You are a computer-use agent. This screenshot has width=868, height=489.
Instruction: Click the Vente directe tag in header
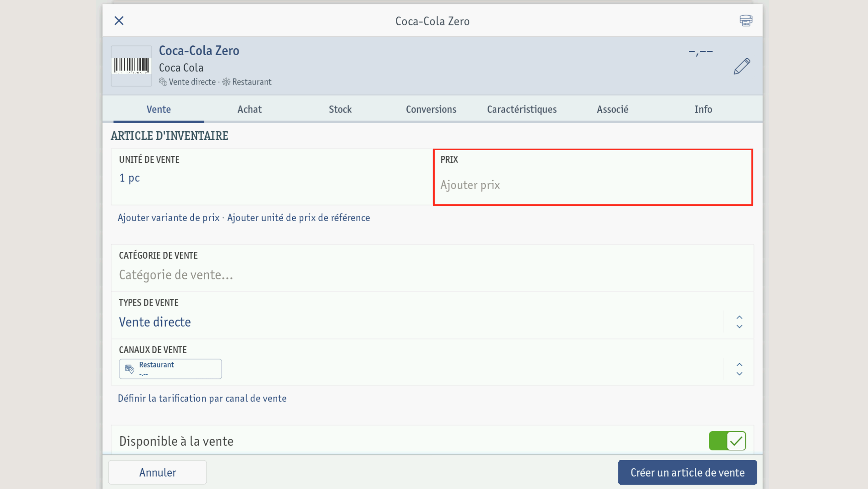[187, 82]
